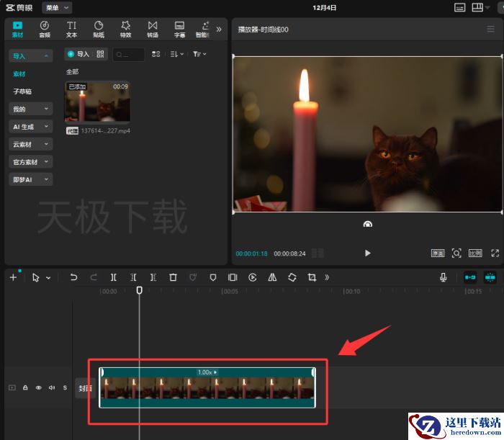Viewport: 504px width, 440px height.
Task: Play the preview video
Action: [x=368, y=253]
